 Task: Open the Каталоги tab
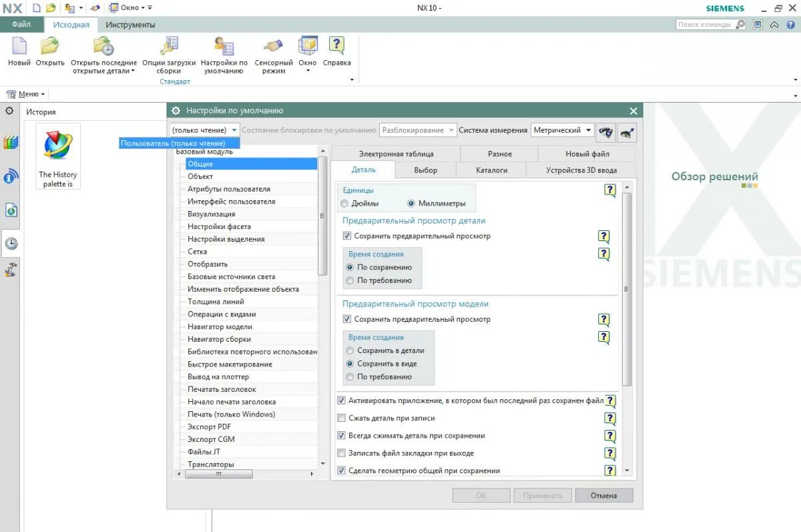coord(491,170)
